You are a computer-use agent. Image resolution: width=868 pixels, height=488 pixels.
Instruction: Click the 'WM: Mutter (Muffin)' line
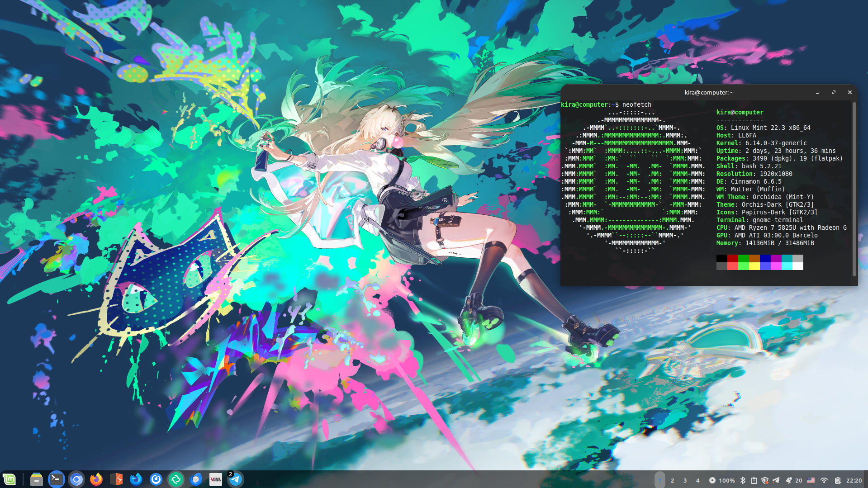pos(751,189)
